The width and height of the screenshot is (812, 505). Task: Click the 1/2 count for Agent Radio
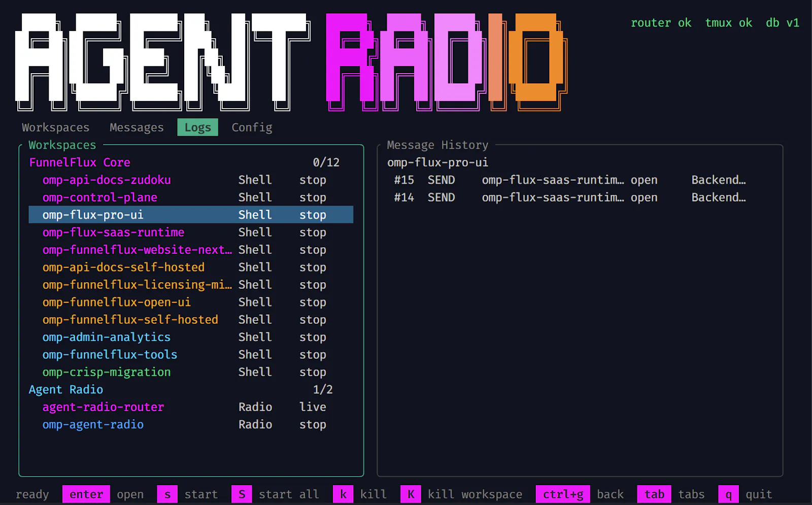323,390
